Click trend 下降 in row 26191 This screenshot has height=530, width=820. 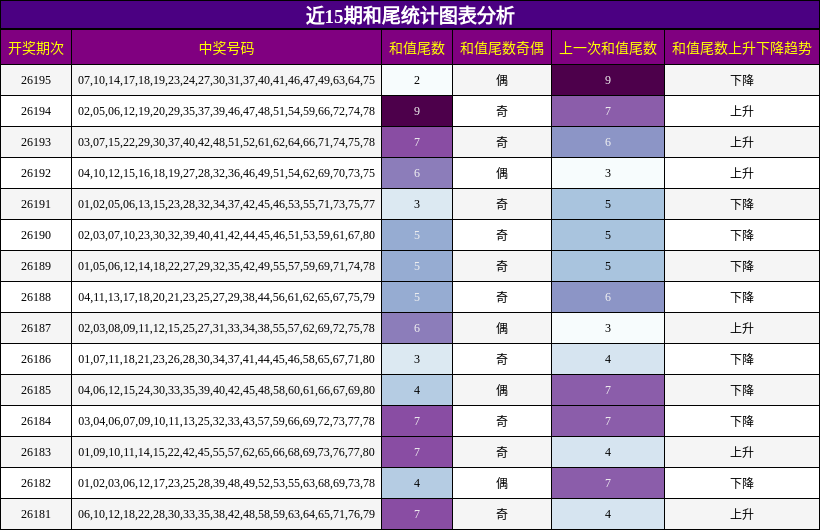pyautogui.click(x=742, y=204)
